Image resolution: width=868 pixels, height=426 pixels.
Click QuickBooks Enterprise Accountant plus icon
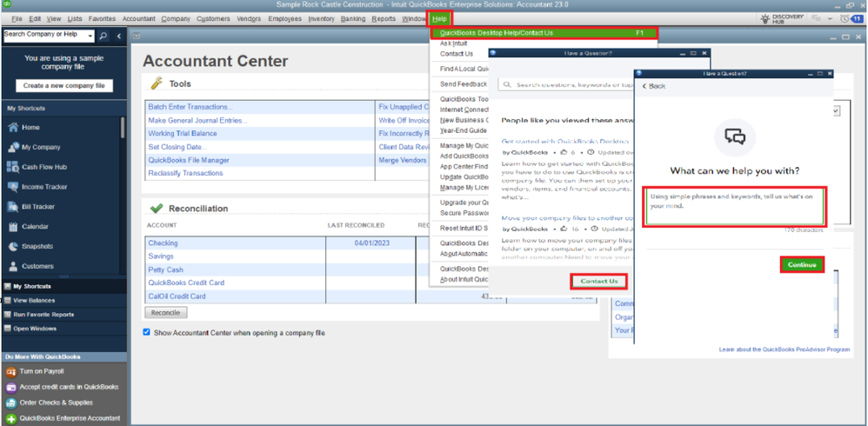(10, 418)
